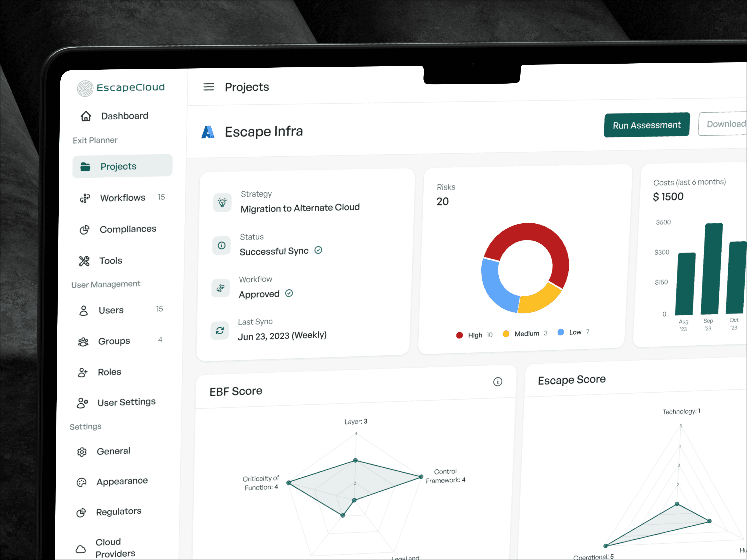The image size is (747, 560).
Task: Click the Status info icon tile
Action: click(221, 245)
